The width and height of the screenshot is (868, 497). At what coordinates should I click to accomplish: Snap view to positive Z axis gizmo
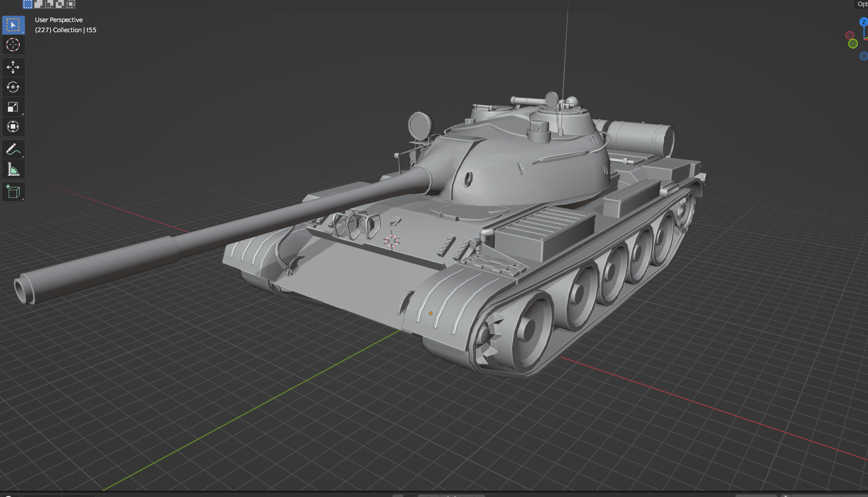(864, 22)
